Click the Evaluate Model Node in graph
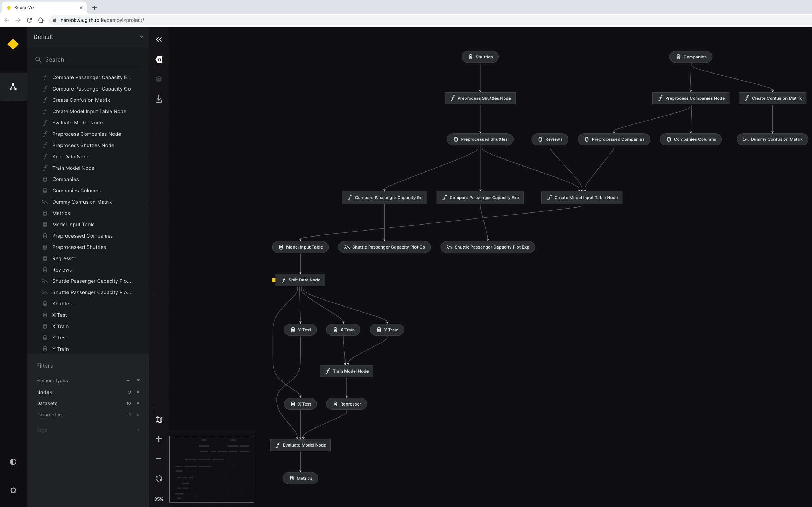The width and height of the screenshot is (812, 507). (301, 445)
